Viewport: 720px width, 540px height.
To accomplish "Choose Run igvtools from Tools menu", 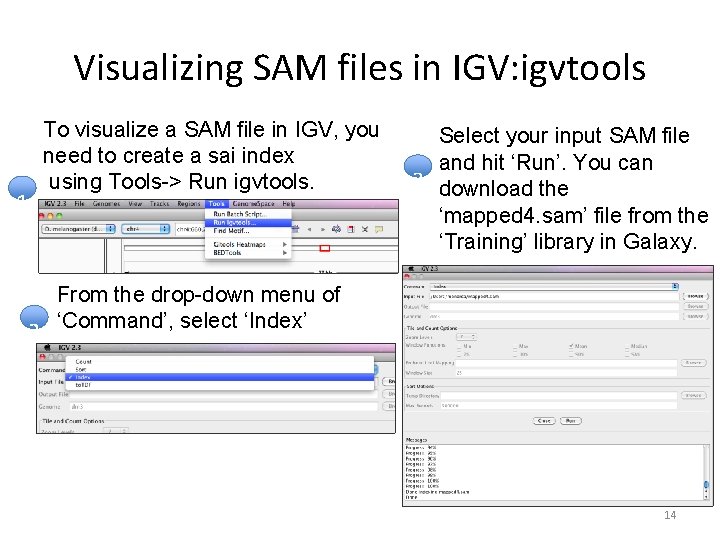I will tap(248, 222).
